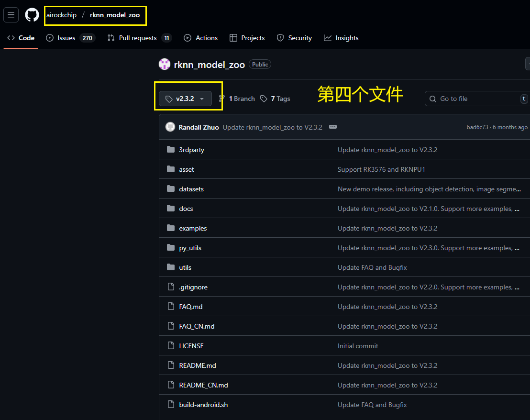Click the README.md file icon

click(171, 365)
